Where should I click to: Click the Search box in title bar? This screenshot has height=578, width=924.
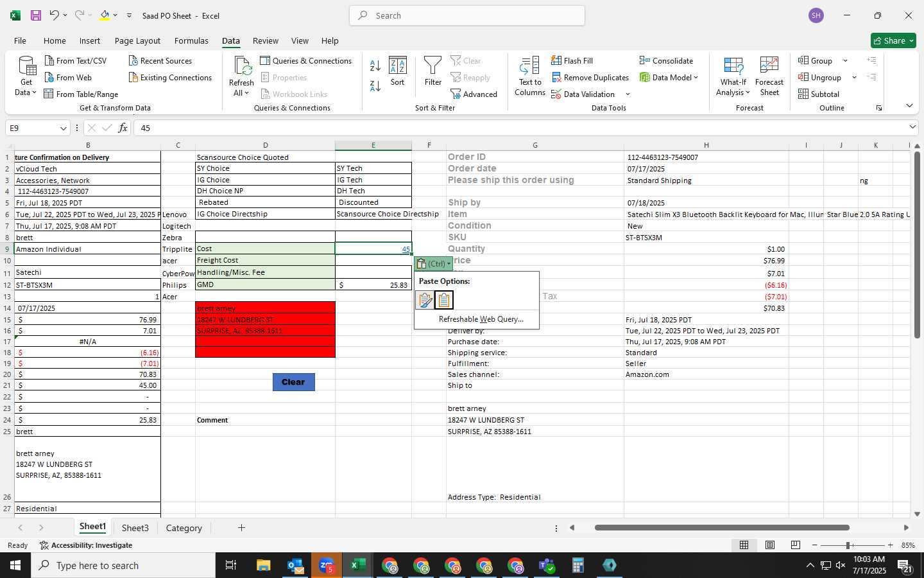click(467, 15)
